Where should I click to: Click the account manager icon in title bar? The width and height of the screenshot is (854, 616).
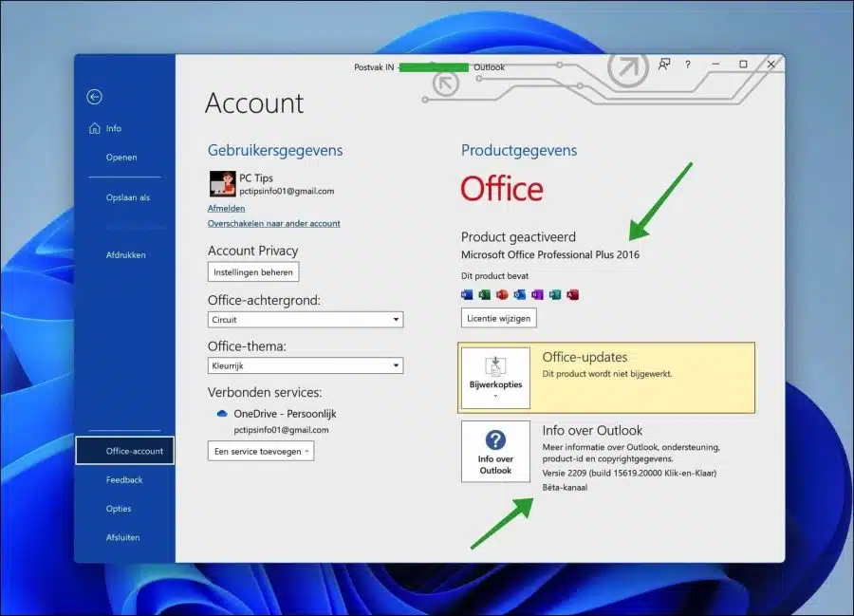(x=664, y=65)
